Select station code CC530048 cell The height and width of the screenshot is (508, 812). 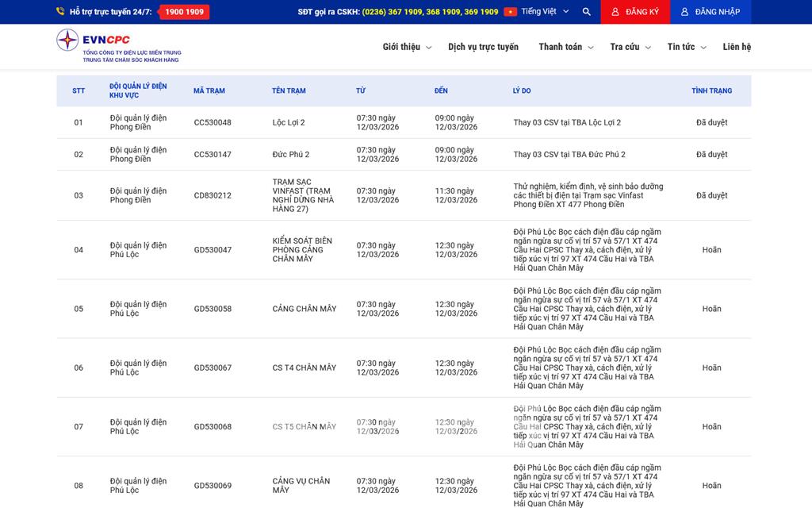(213, 122)
